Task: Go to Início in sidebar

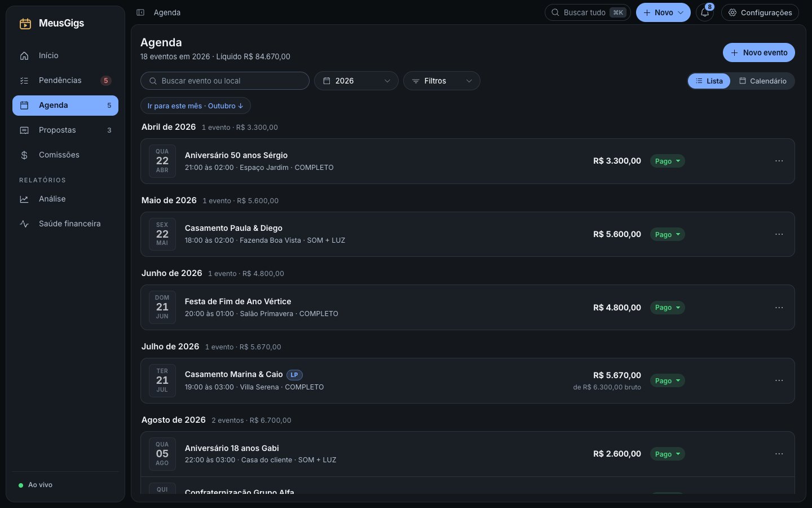Action: tap(65, 56)
